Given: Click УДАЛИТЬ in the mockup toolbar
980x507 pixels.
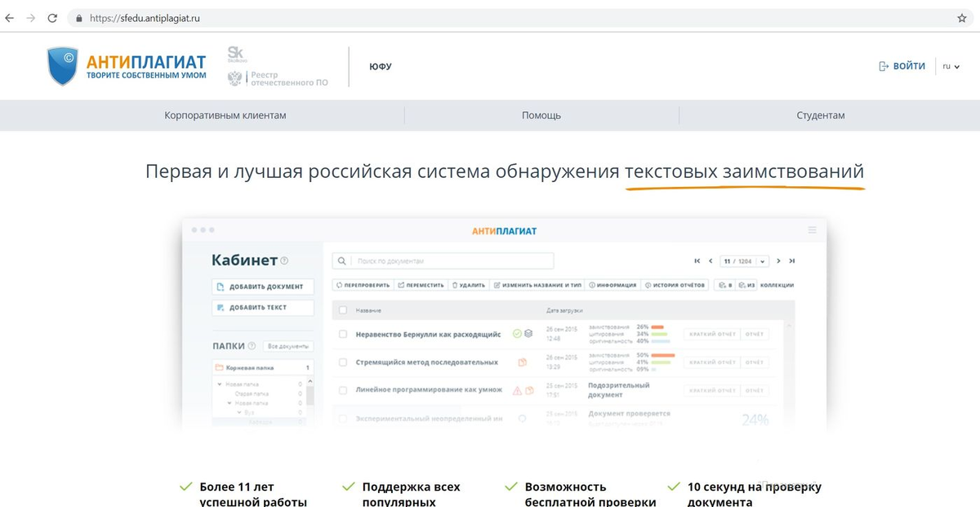Looking at the screenshot, I should (470, 285).
